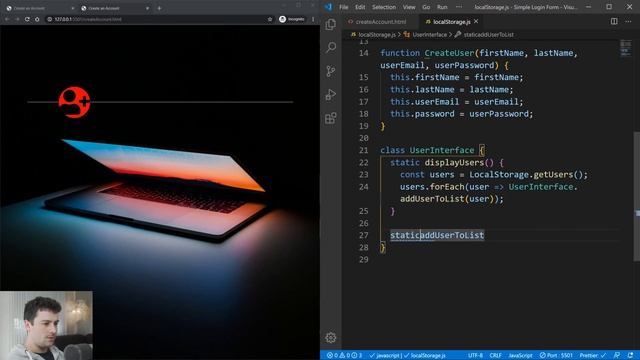
Task: Change the UTF-8 file encoding
Action: pyautogui.click(x=475, y=356)
